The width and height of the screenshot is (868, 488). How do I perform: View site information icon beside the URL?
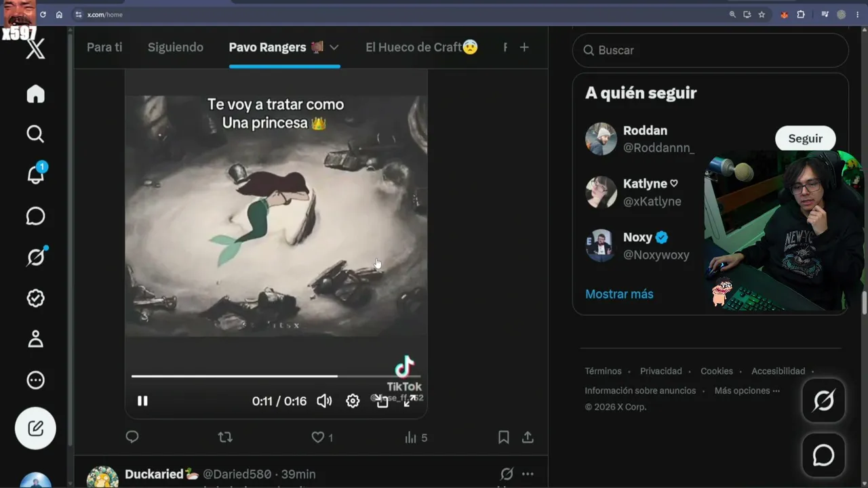79,14
